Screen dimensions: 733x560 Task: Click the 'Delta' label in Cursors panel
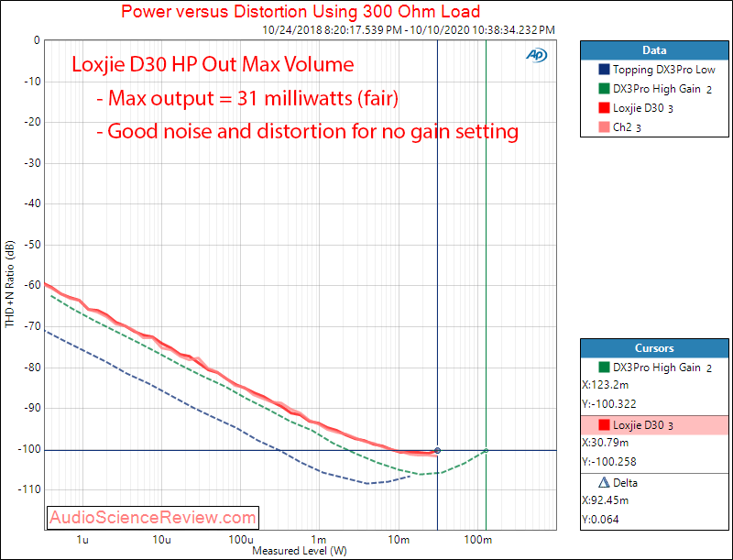pos(626,483)
